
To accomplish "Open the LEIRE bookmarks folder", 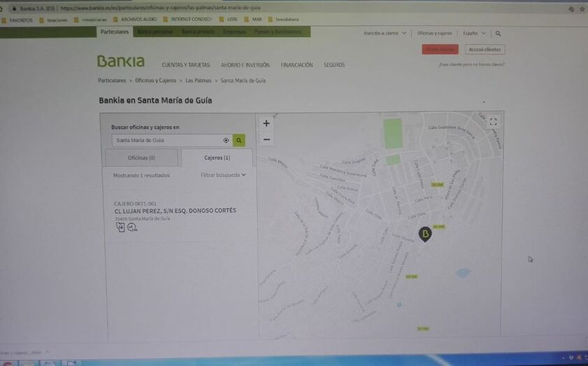I will tap(229, 19).
